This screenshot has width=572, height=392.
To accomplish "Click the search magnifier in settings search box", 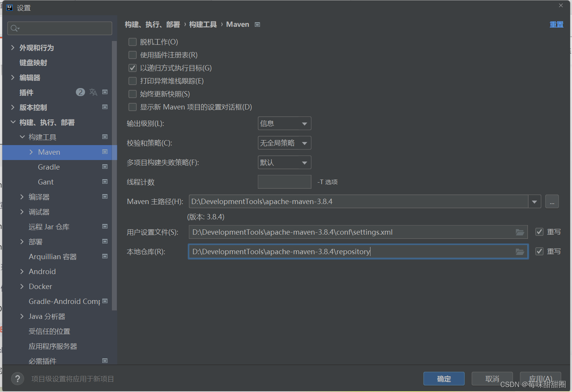I will (x=14, y=28).
